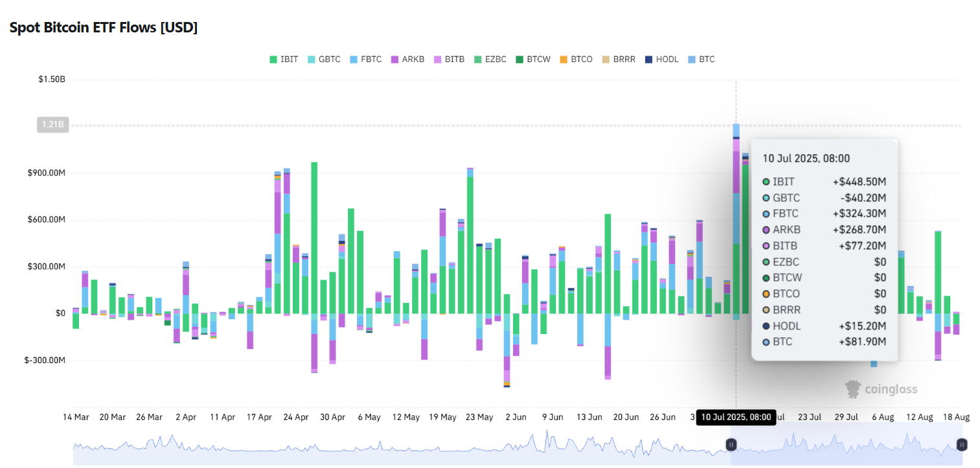Viewport: 980px width, 468px height.
Task: Toggle BTC series in legend
Action: (701, 60)
